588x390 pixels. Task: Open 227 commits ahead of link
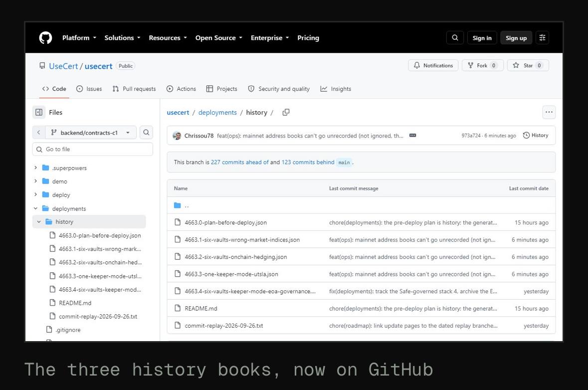[239, 162]
